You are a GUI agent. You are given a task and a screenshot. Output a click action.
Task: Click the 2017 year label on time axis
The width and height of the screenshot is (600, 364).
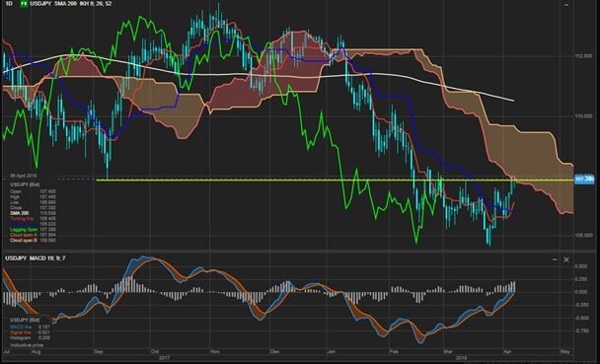point(164,358)
